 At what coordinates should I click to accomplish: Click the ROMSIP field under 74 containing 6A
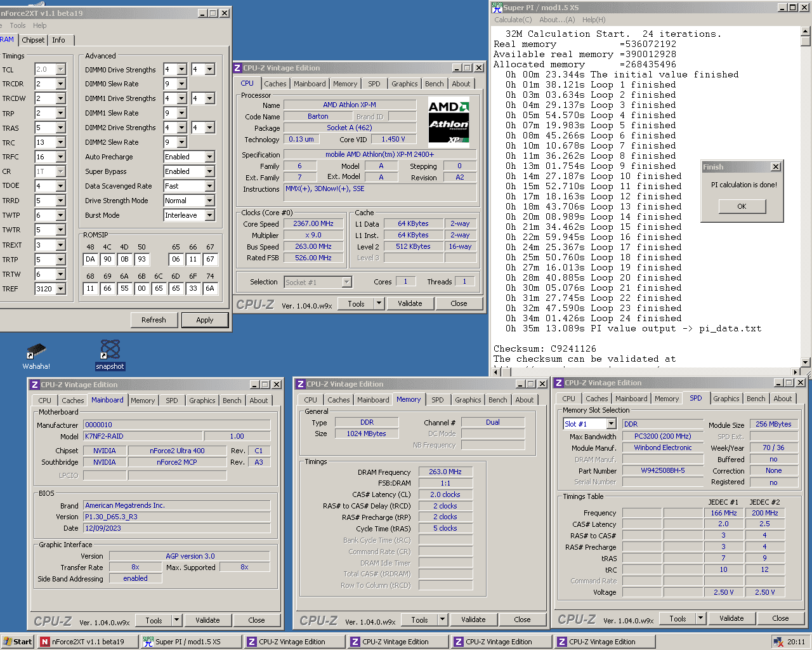tap(210, 288)
